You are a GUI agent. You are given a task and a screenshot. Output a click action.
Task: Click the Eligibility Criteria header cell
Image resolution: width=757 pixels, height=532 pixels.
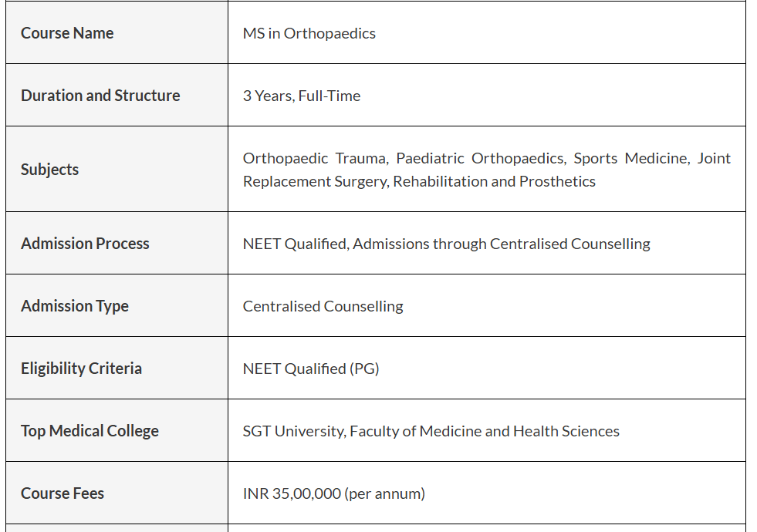point(81,369)
